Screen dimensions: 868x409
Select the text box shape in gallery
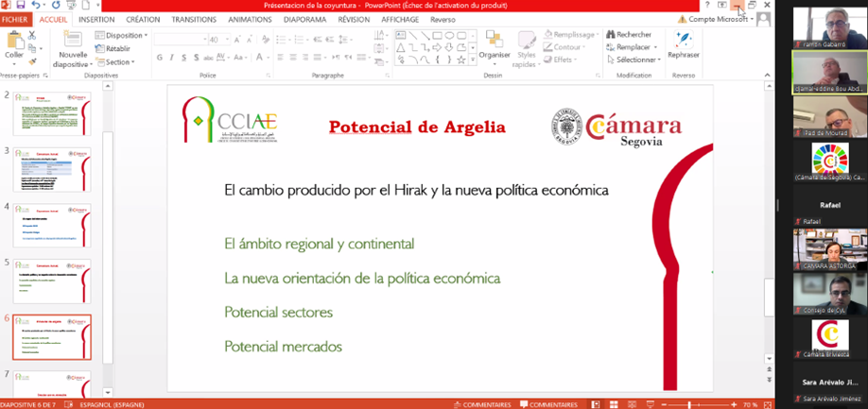click(401, 35)
